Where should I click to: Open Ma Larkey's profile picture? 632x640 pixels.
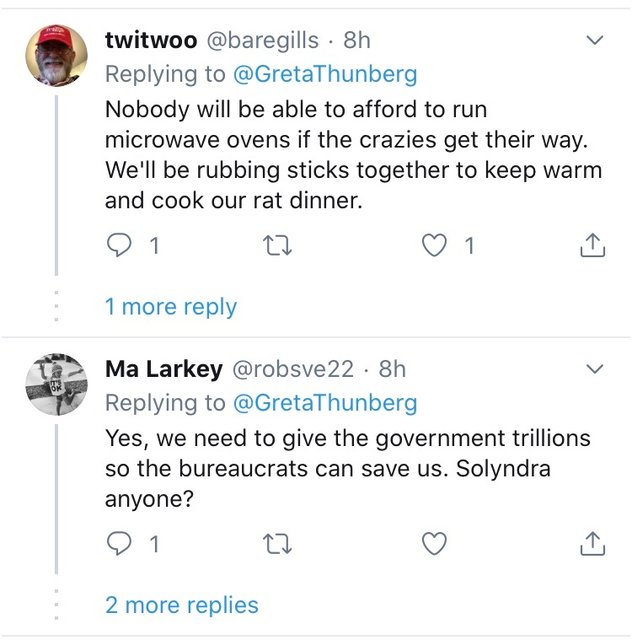[x=55, y=385]
